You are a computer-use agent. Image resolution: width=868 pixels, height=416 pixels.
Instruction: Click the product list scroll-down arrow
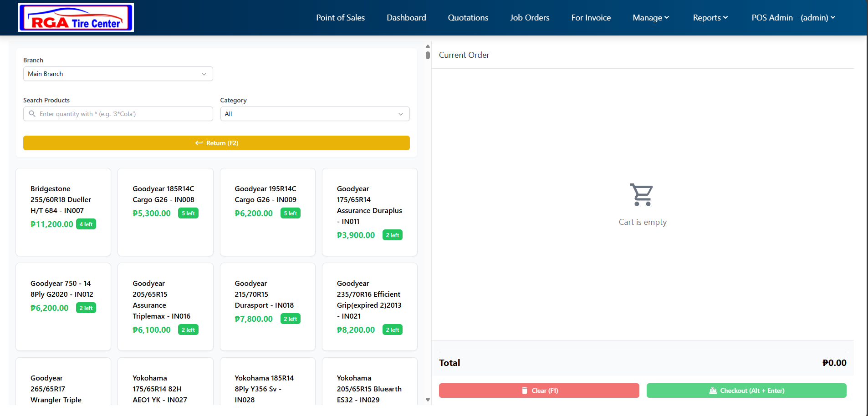pos(428,400)
